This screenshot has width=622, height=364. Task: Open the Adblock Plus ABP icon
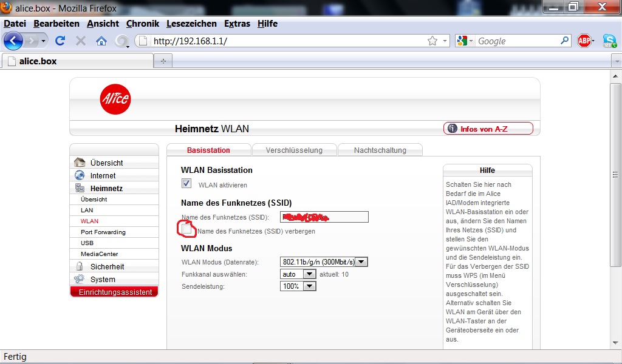coord(584,41)
